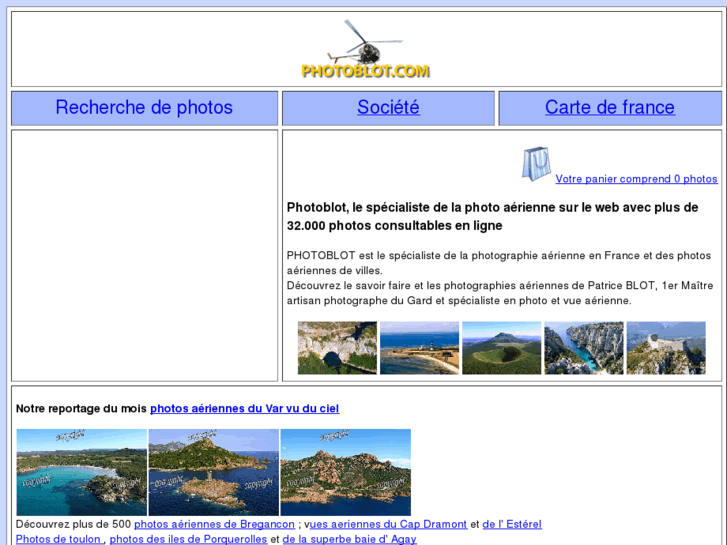Image resolution: width=727 pixels, height=545 pixels.
Task: Open the 'Photos de toulon' link
Action: (x=60, y=539)
